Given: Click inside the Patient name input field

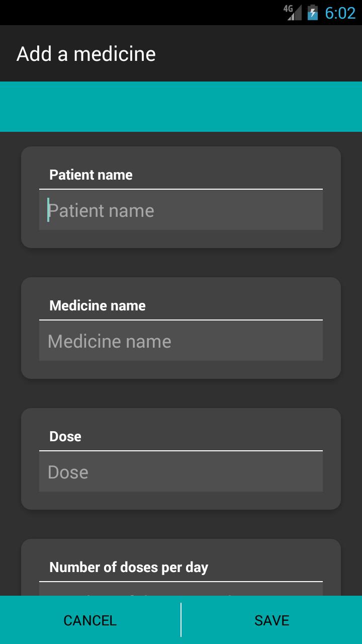Looking at the screenshot, I should click(181, 210).
